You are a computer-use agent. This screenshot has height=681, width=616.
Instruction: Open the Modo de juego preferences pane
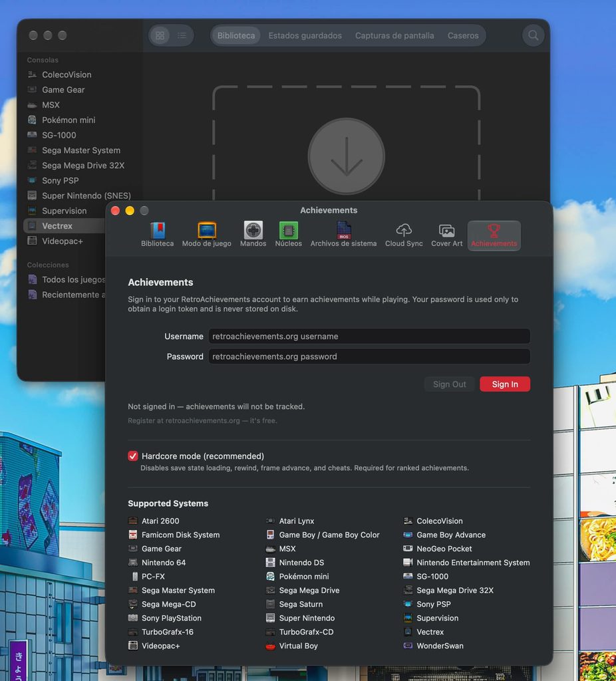(x=206, y=235)
